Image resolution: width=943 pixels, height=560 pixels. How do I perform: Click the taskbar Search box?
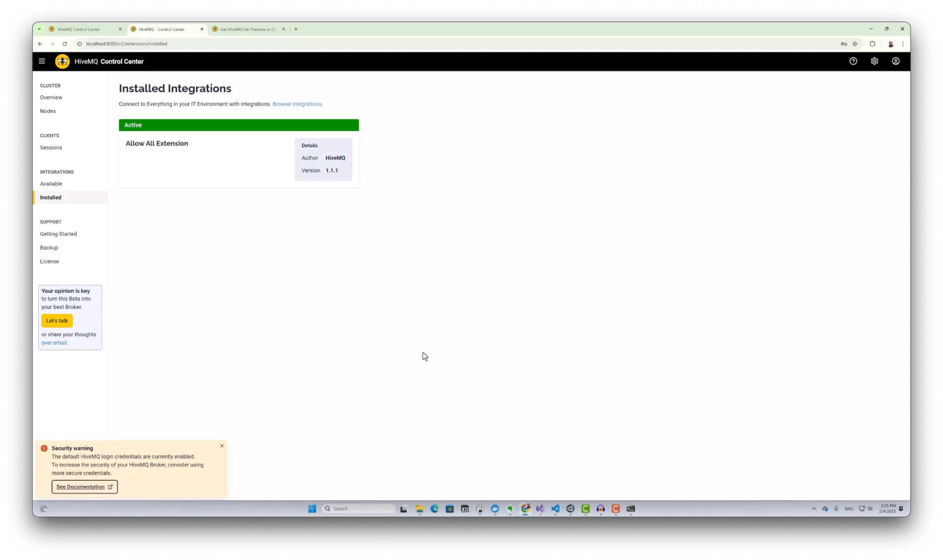359,509
